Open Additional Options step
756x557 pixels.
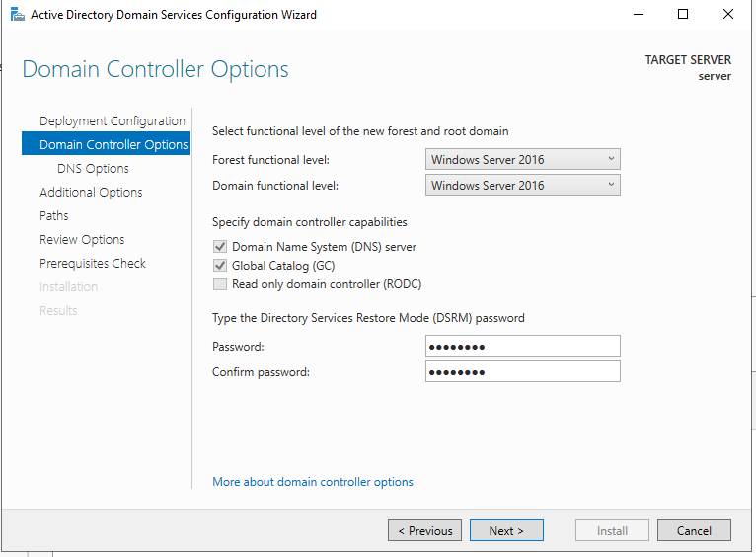coord(91,192)
